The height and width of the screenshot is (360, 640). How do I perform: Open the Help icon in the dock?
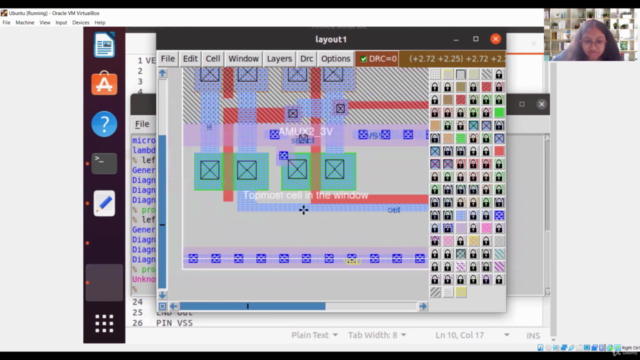(104, 124)
